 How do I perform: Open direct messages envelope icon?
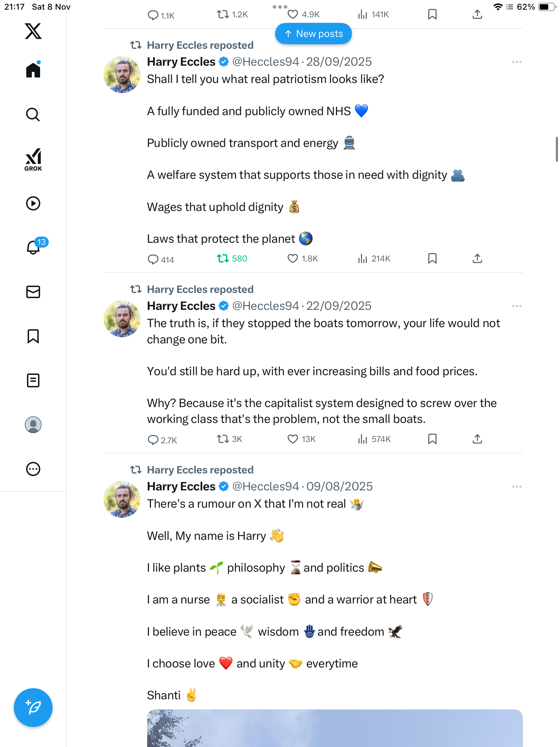(x=33, y=292)
